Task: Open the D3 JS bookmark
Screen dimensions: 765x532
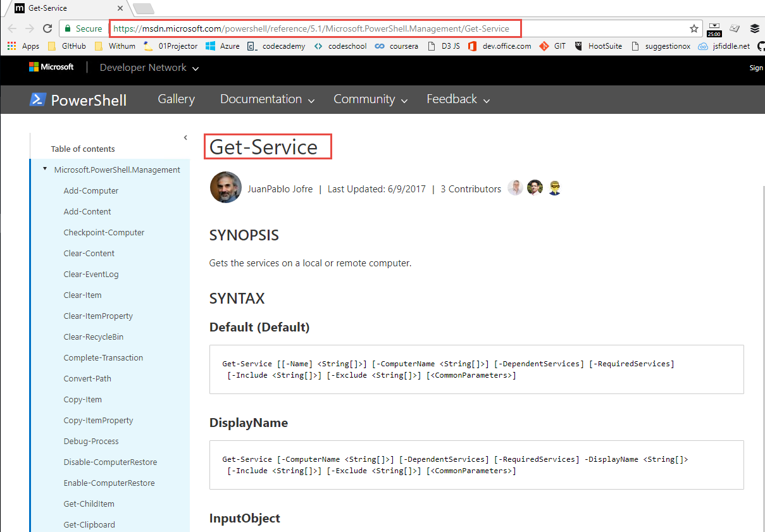Action: (x=444, y=46)
